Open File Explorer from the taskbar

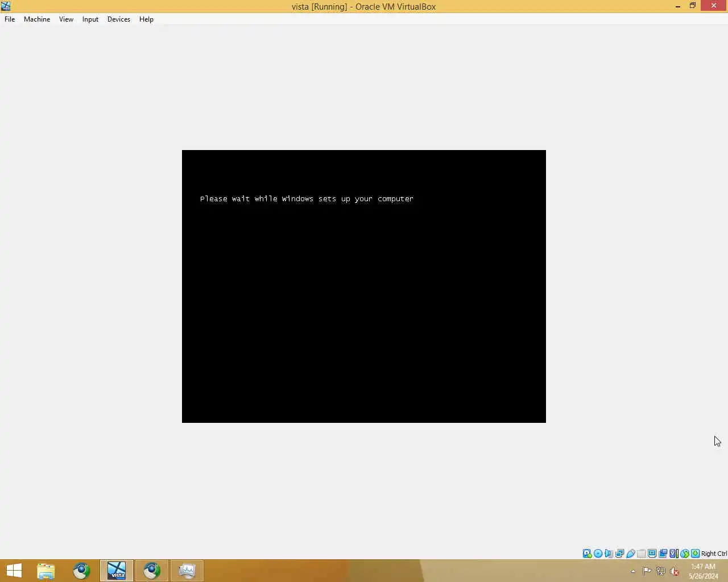tap(46, 571)
